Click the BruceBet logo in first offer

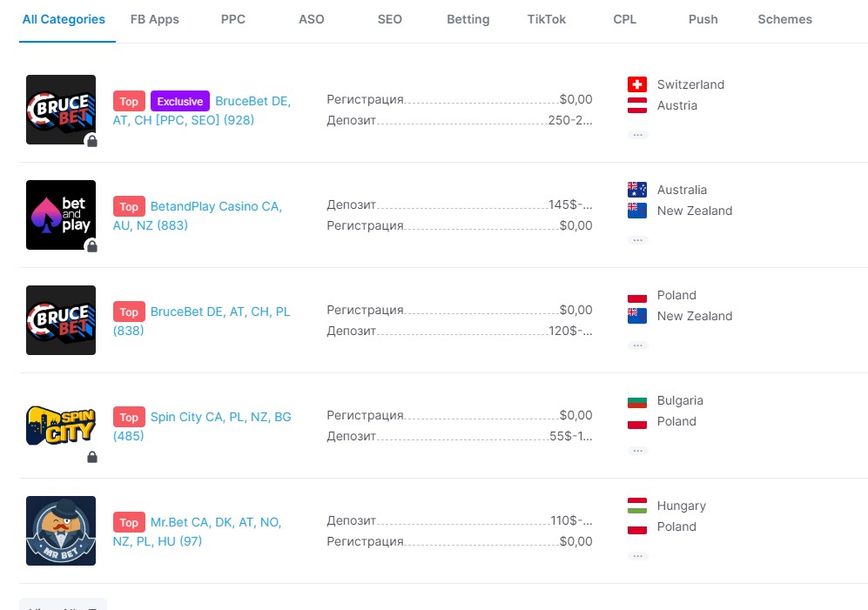[x=61, y=110]
